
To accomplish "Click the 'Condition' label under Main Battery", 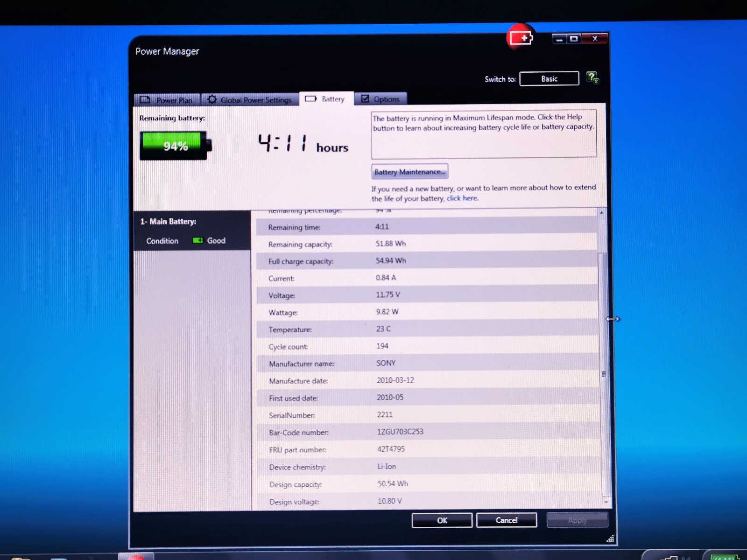I will [x=162, y=241].
